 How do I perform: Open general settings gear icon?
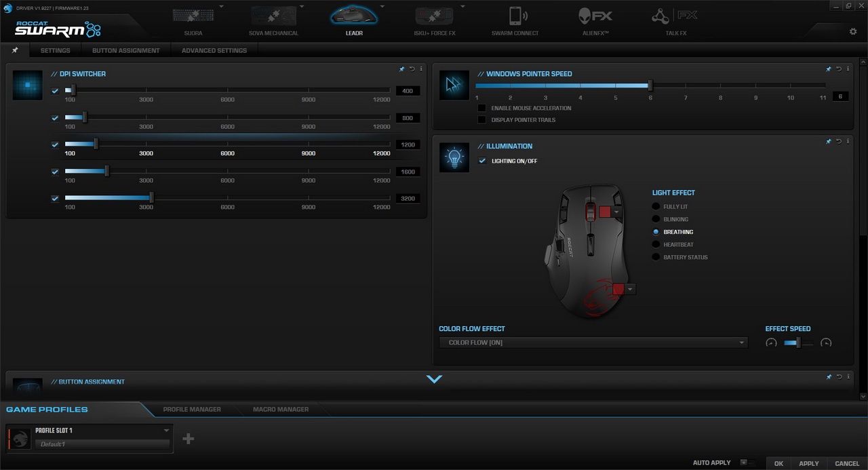tap(853, 31)
